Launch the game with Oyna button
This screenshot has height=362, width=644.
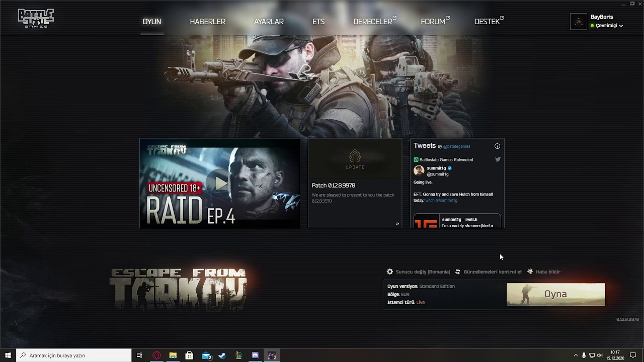click(555, 294)
